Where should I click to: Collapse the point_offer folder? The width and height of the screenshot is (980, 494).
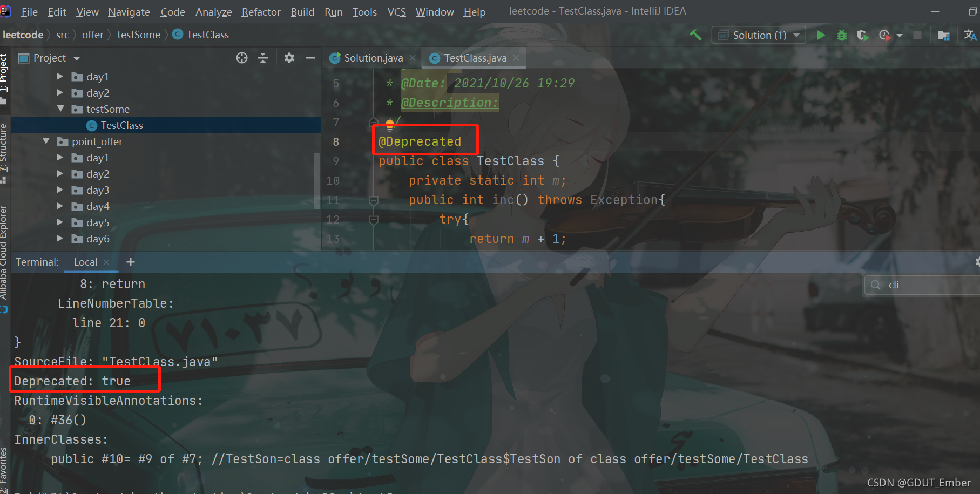[46, 141]
